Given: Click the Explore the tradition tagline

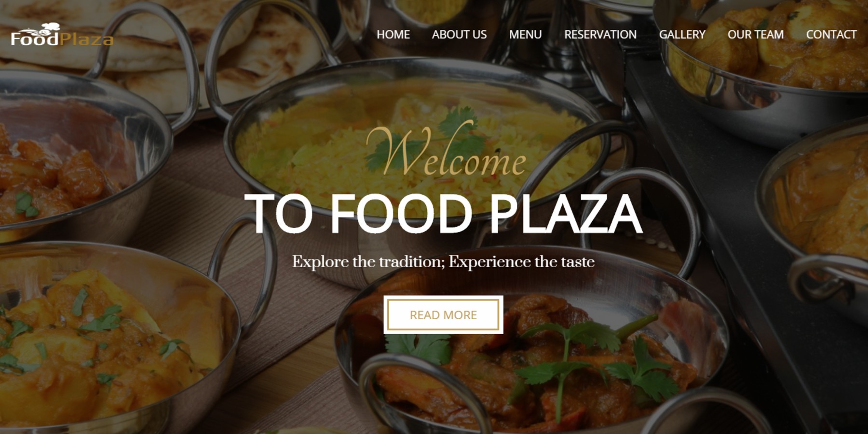Looking at the screenshot, I should click(x=443, y=262).
